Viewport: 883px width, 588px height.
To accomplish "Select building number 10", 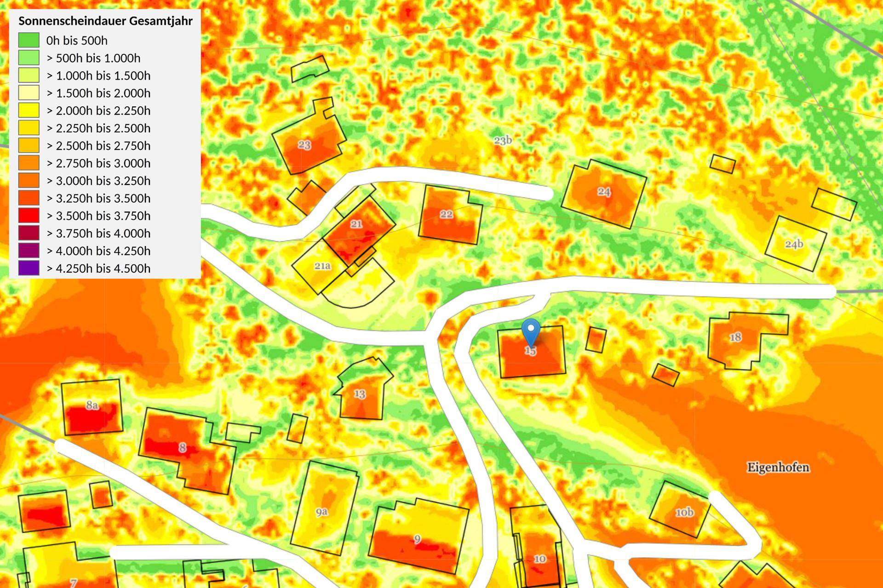I will (540, 559).
